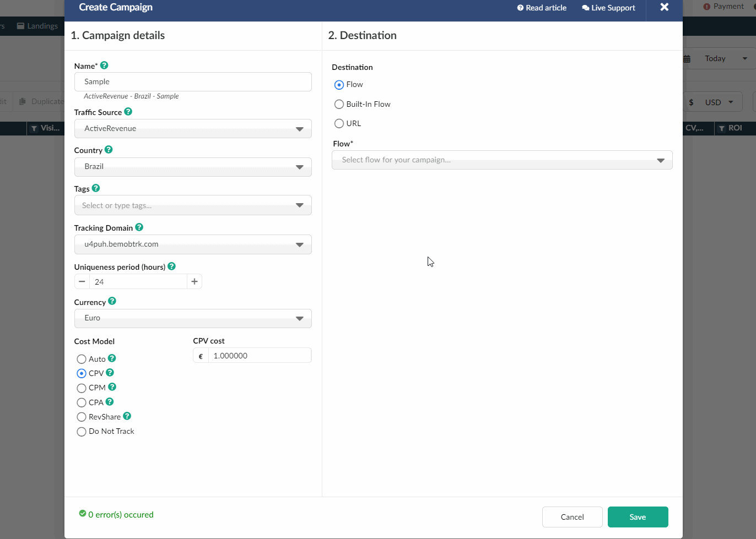Screen dimensions: 756x539
Task: Open the USD currency dropdown in background
Action: click(719, 102)
